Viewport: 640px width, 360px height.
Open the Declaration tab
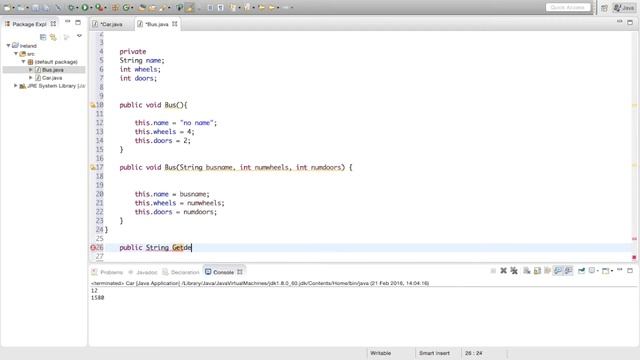coord(181,272)
